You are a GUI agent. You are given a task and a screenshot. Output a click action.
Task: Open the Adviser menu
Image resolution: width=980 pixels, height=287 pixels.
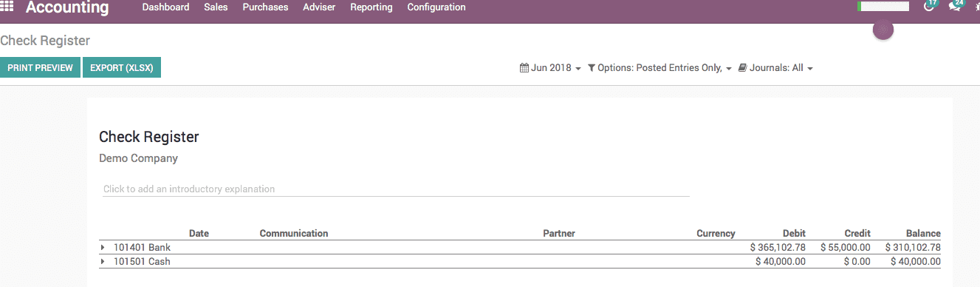(x=319, y=7)
